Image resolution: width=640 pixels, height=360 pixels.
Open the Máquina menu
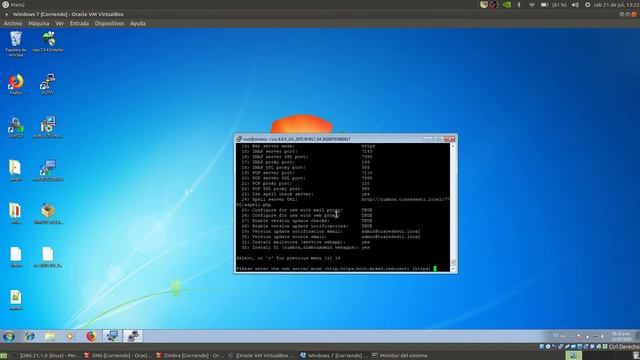click(x=38, y=24)
